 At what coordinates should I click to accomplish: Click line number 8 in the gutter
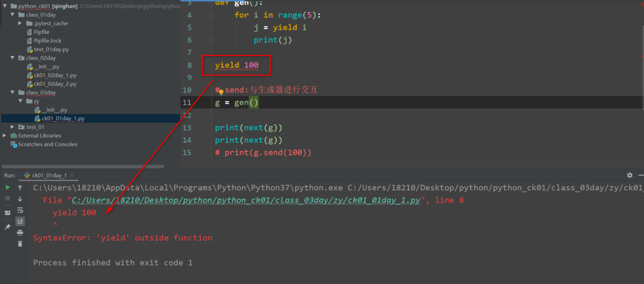click(189, 65)
